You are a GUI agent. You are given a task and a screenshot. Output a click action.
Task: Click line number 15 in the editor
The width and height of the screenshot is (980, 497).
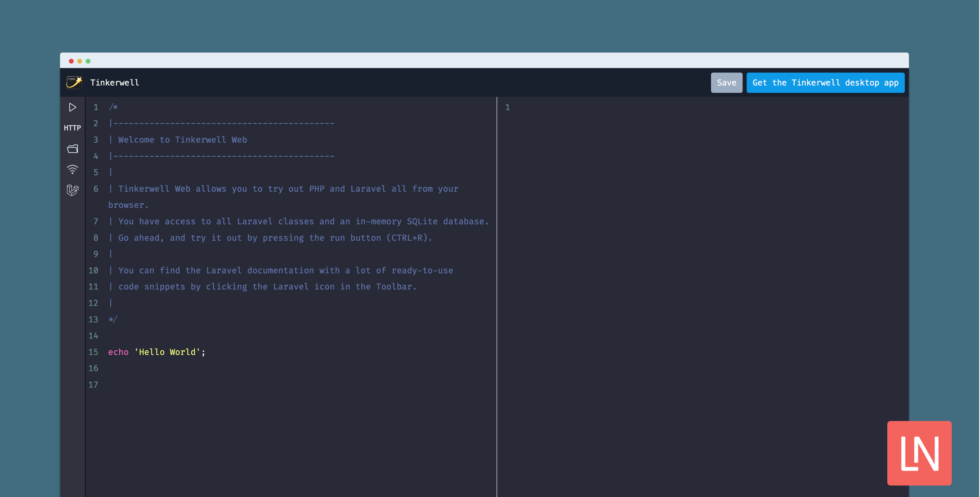click(93, 352)
